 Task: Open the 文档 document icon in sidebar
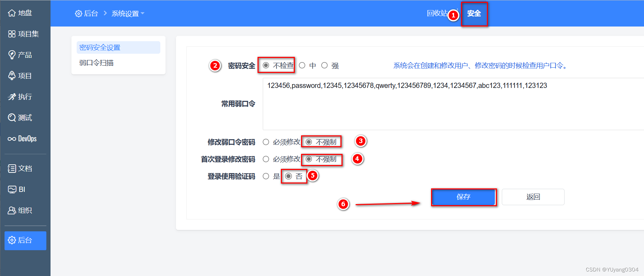12,169
